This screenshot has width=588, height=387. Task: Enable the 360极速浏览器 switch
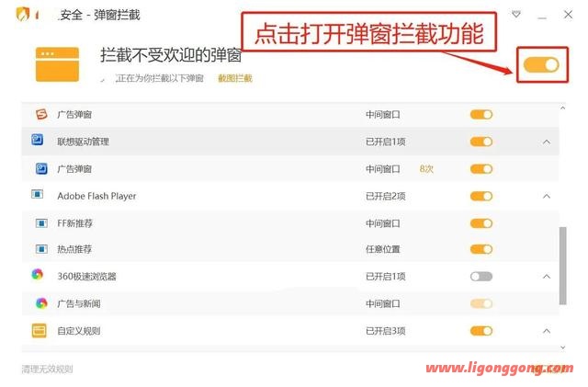tap(481, 277)
